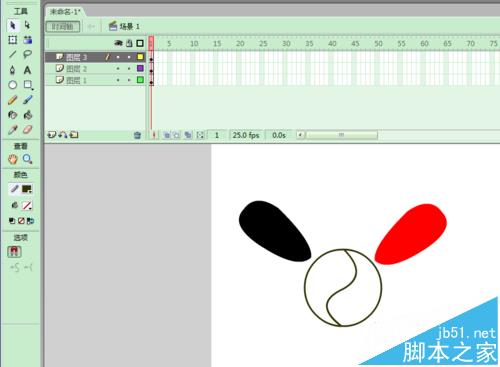500x367 pixels.
Task: Toggle Edit Multiple Frames button
Action: click(x=188, y=135)
